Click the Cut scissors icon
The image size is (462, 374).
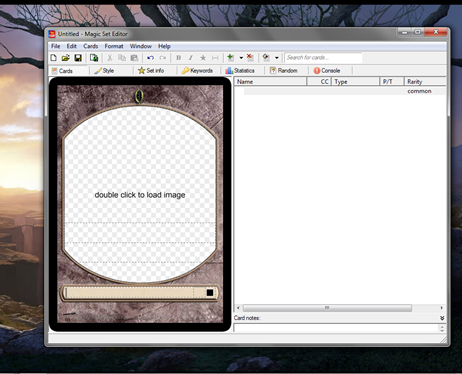[109, 58]
